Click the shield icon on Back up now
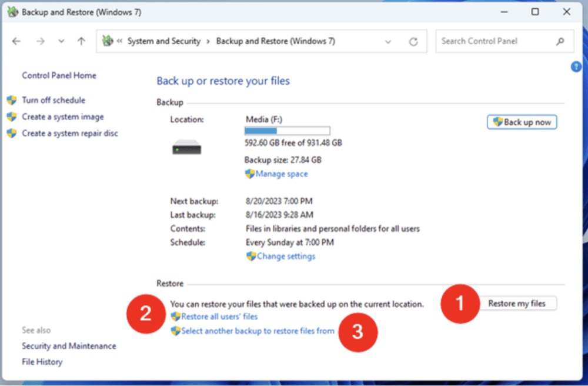The image size is (588, 386). (497, 122)
